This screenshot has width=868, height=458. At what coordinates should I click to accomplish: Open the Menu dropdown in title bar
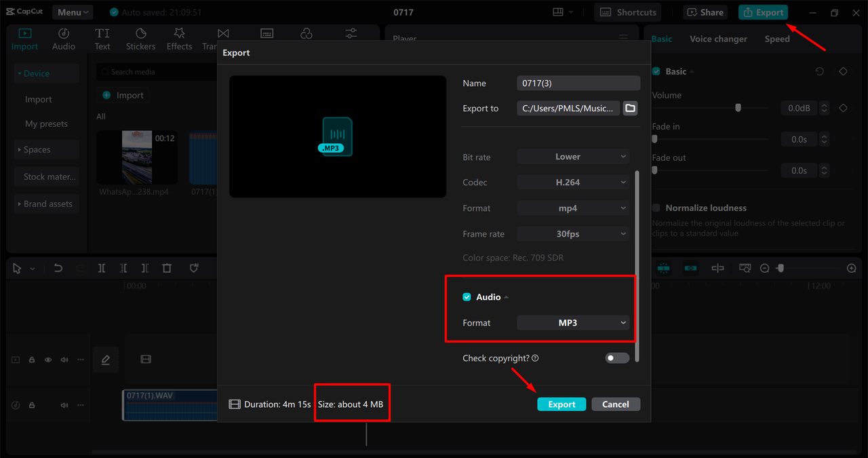point(73,12)
